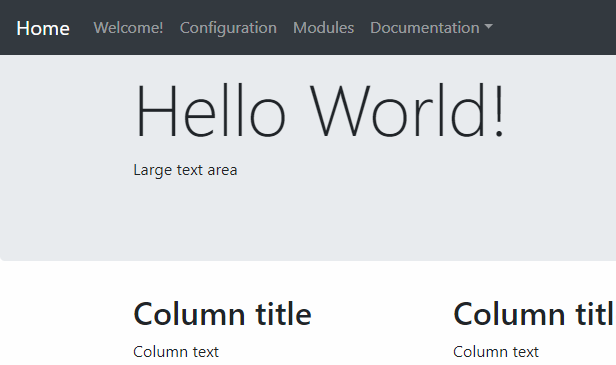Expand the Documentation dropdown menu
The height and width of the screenshot is (365, 616).
(431, 28)
